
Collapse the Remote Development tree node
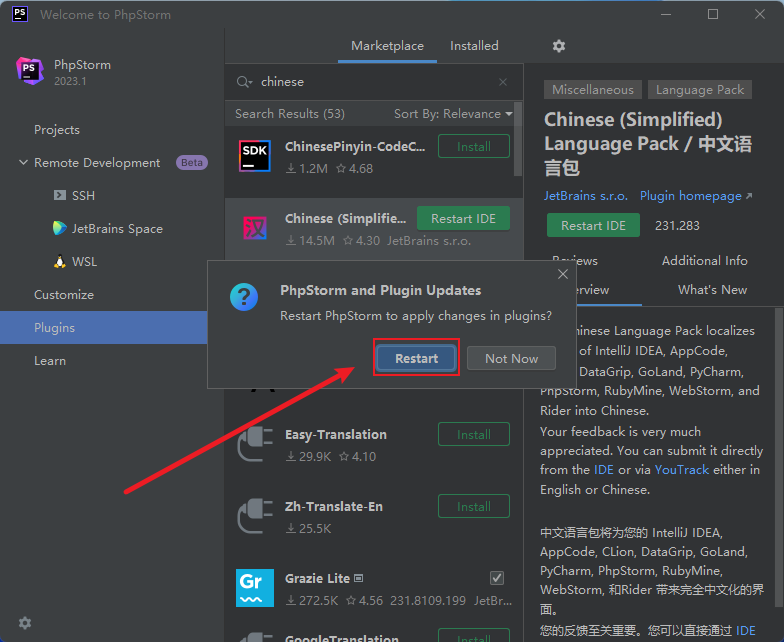click(23, 162)
